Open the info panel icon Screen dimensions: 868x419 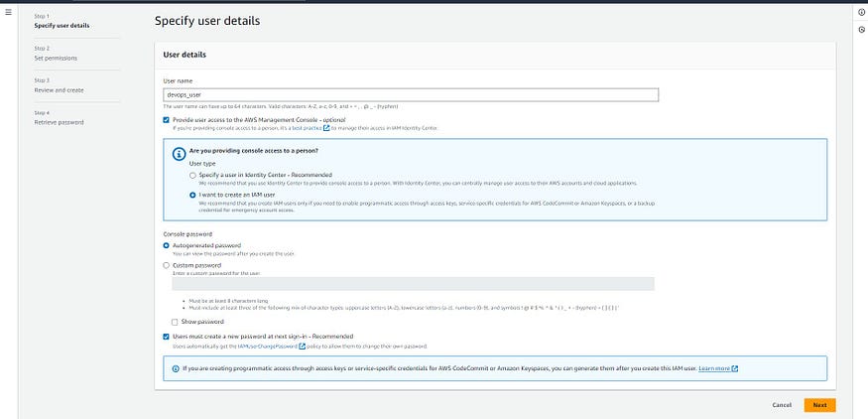(x=861, y=12)
